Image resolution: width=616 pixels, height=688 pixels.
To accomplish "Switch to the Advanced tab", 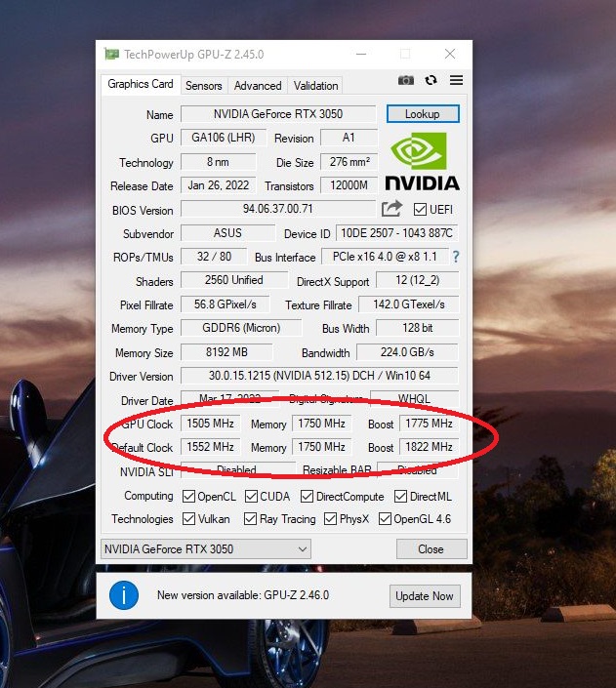I will click(x=258, y=86).
